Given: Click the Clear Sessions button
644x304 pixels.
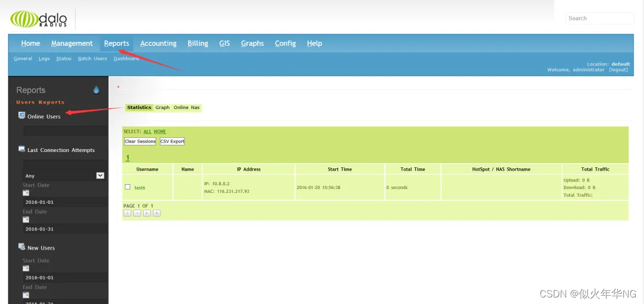Looking at the screenshot, I should 140,142.
